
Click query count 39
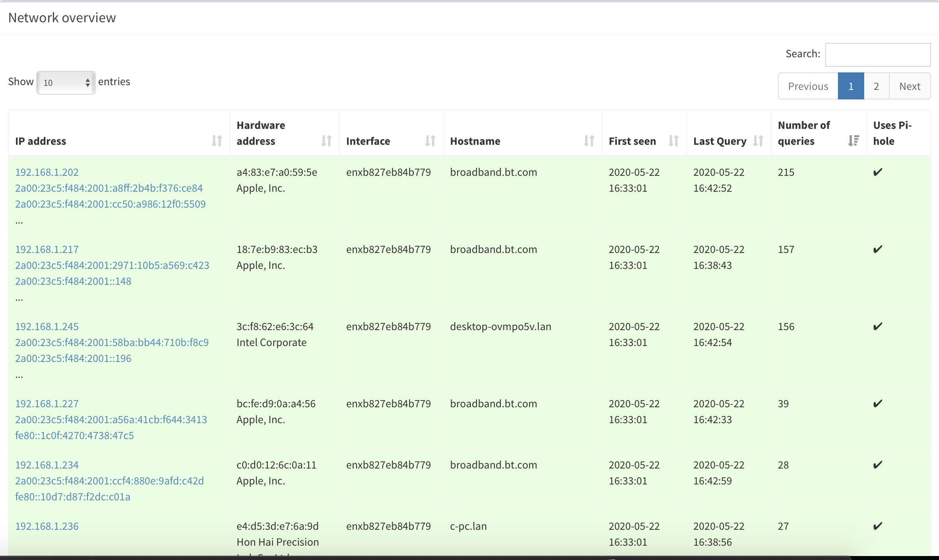point(783,404)
